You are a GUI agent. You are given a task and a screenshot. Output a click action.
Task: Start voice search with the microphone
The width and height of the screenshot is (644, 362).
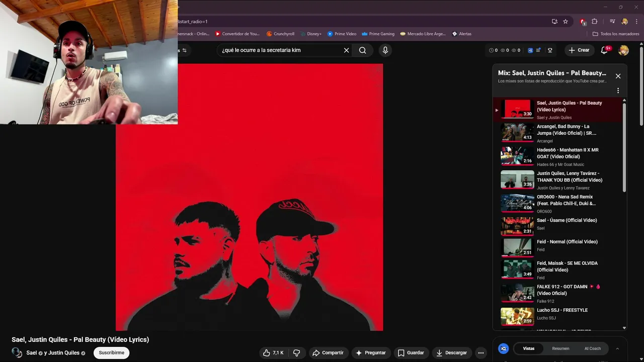pyautogui.click(x=385, y=50)
